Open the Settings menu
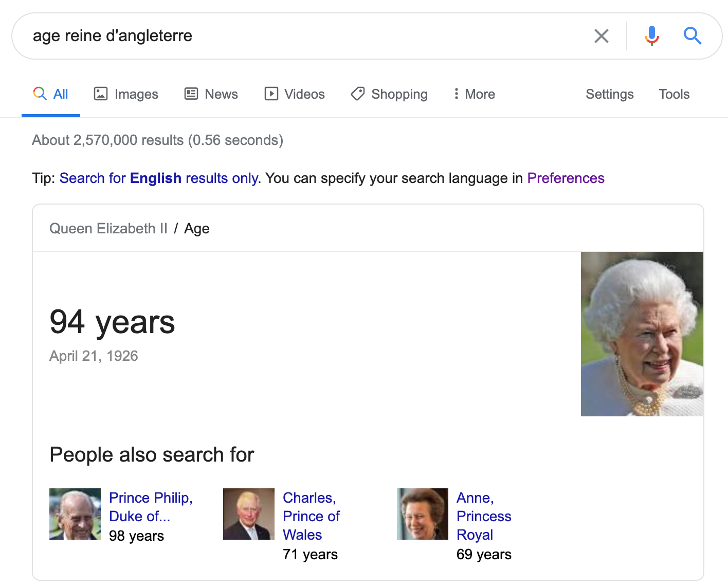This screenshot has width=728, height=587. click(609, 94)
